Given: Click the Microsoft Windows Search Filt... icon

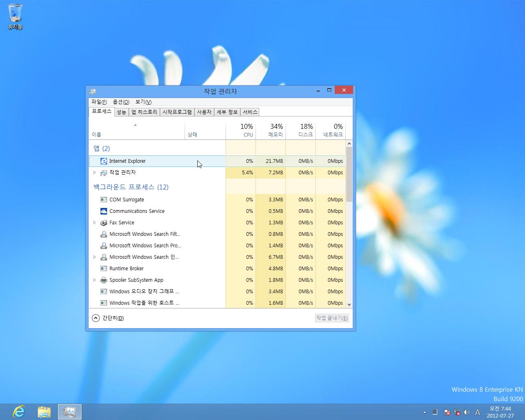Looking at the screenshot, I should pyautogui.click(x=104, y=234).
